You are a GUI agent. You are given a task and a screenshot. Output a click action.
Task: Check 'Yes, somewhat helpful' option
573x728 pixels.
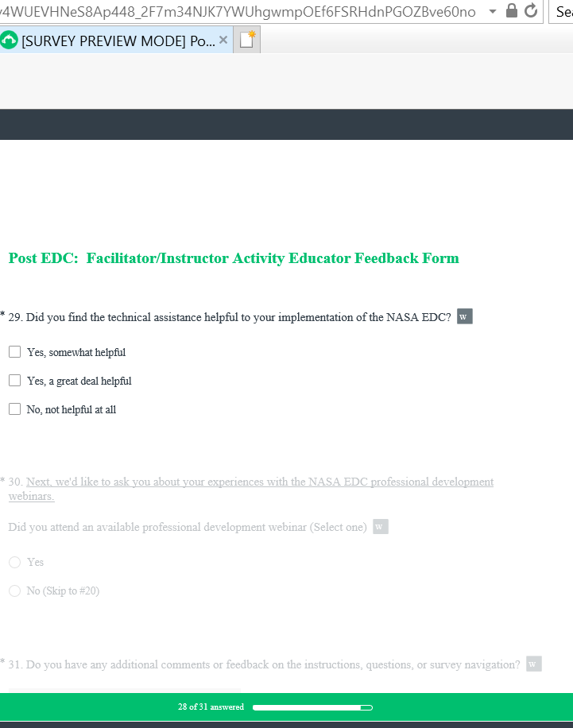point(14,352)
